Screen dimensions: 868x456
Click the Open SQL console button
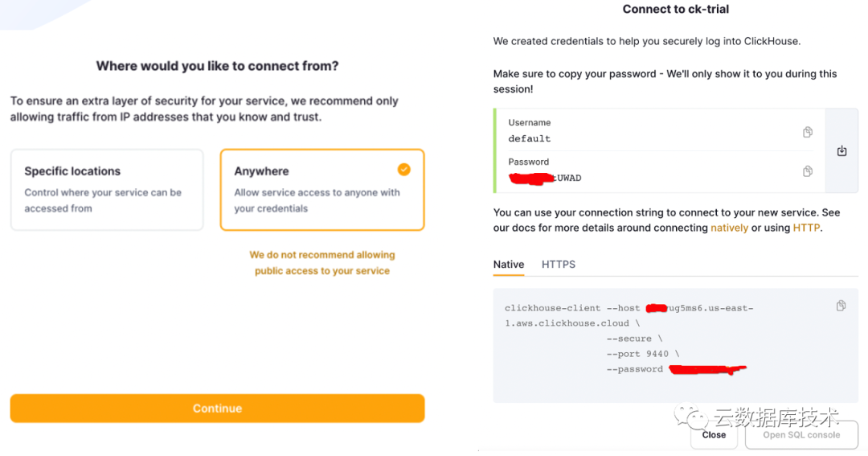click(x=801, y=435)
